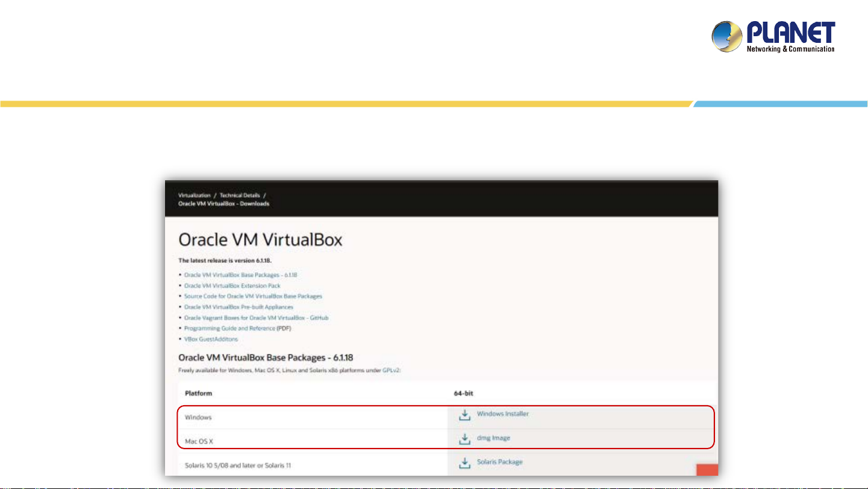Screen dimensions: 868x489
Task: Open Oracle VM VirtualBox Extension Pack link
Action: tap(233, 286)
